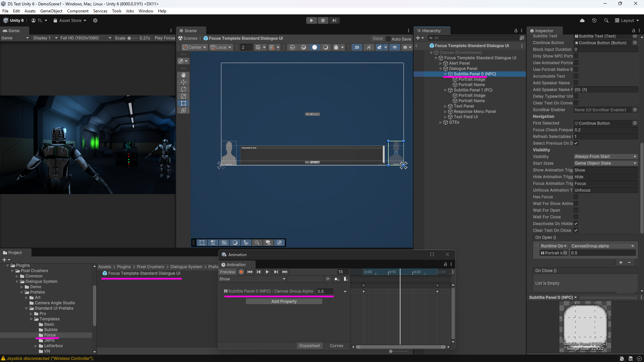Click filter by selection icon in Animation
This screenshot has width=644, height=362.
(328, 279)
